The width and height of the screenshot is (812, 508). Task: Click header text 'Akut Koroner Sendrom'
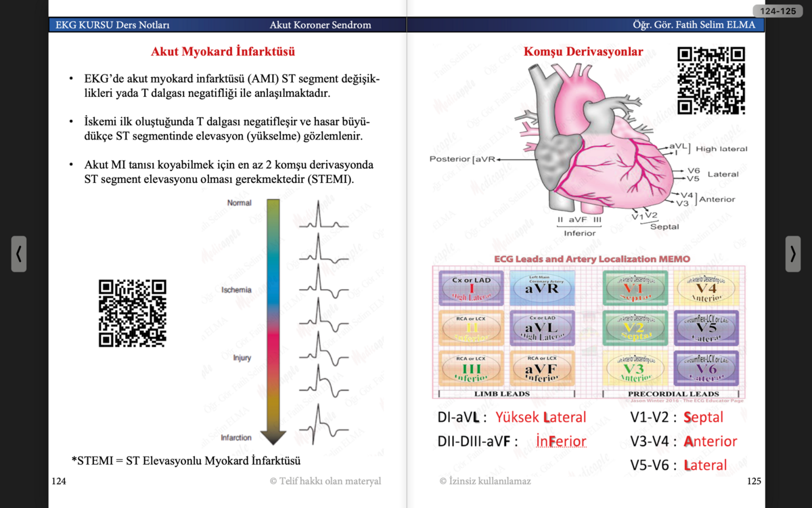tap(320, 25)
